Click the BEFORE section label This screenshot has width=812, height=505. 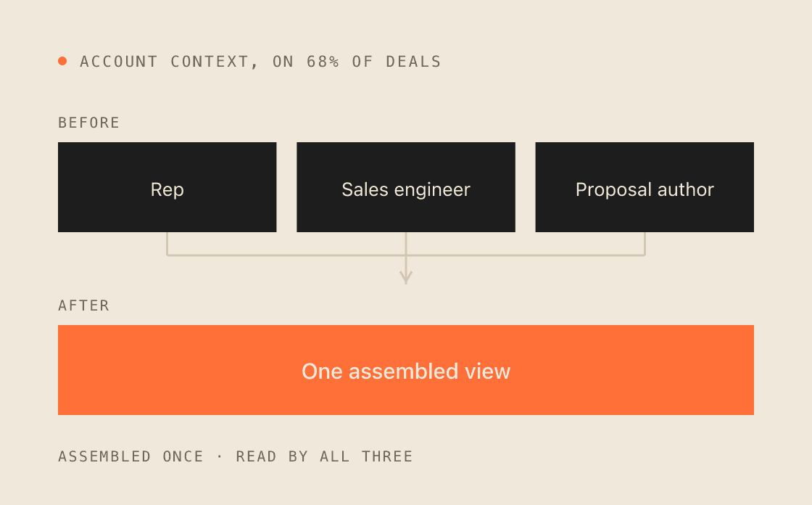click(88, 123)
